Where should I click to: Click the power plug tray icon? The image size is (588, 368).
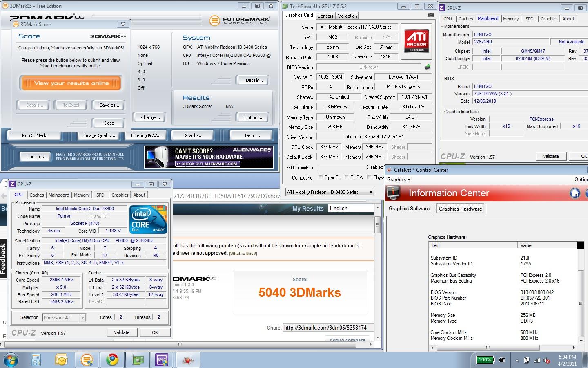pyautogui.click(x=502, y=360)
